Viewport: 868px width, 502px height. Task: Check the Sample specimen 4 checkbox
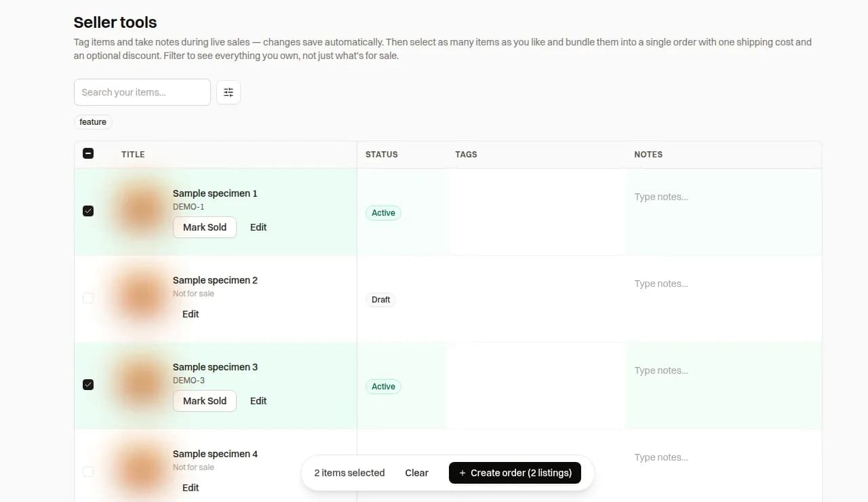click(x=88, y=471)
